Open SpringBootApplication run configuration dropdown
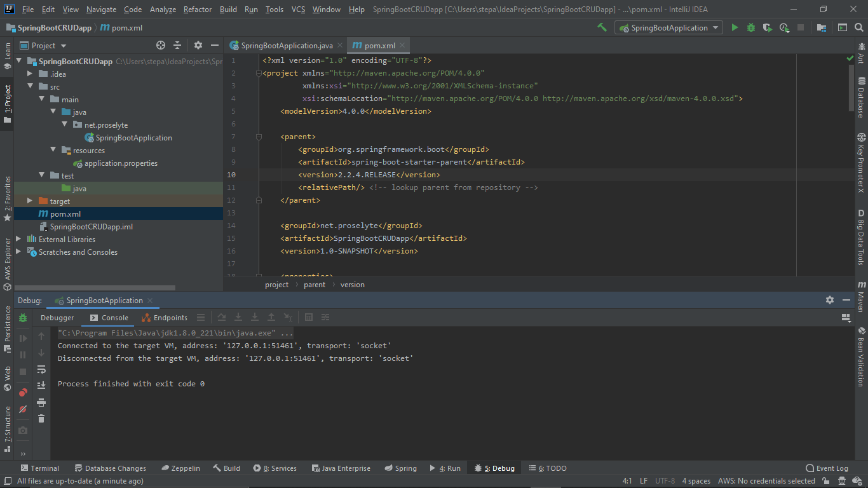The width and height of the screenshot is (868, 488). click(668, 27)
